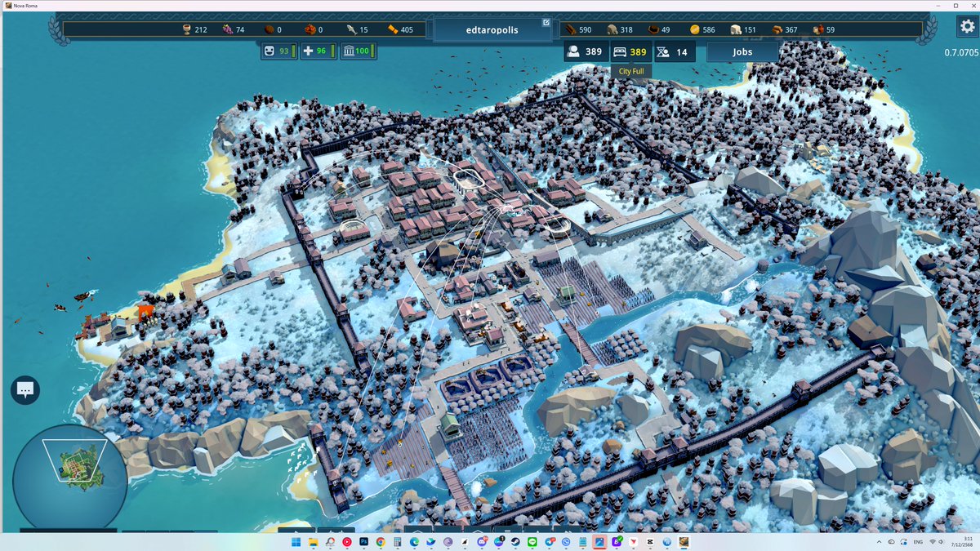Open Photoshop from the taskbar
The height and width of the screenshot is (551, 980).
point(363,540)
